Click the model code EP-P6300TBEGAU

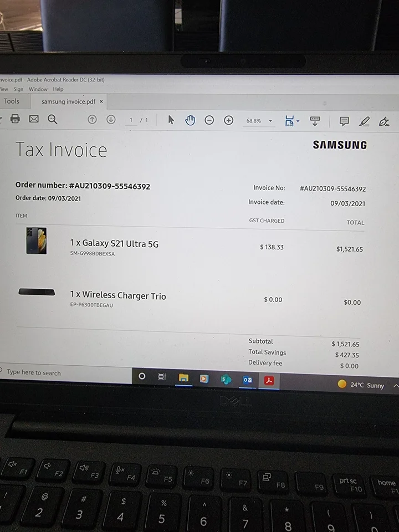tap(91, 305)
